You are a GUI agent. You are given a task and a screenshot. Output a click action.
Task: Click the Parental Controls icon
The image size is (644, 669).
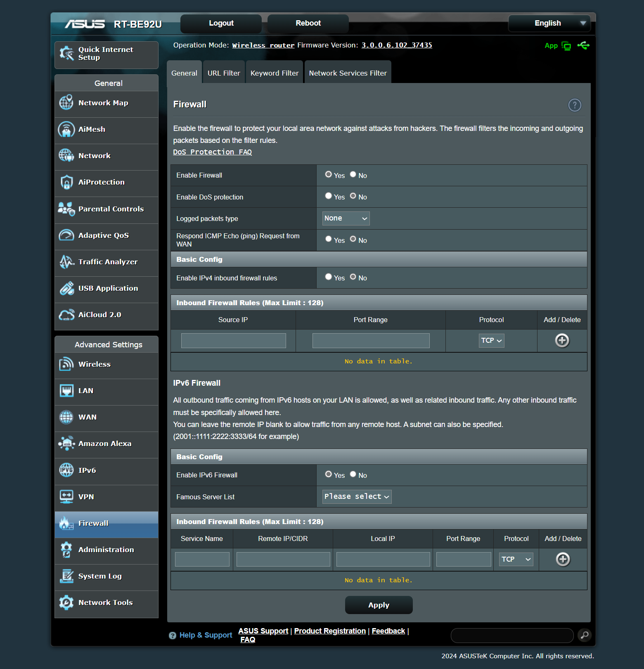coord(66,209)
